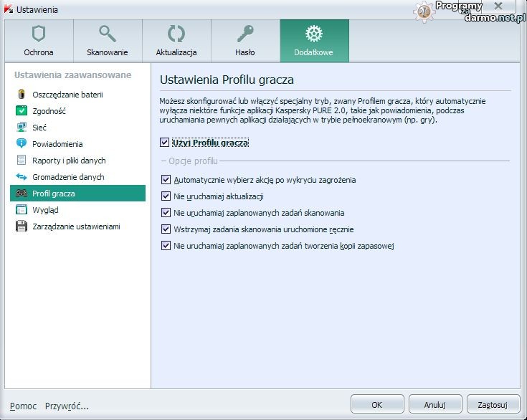Image resolution: width=527 pixels, height=420 pixels.
Task: Click the Aktualizacja refresh arrows icon
Action: point(176,34)
